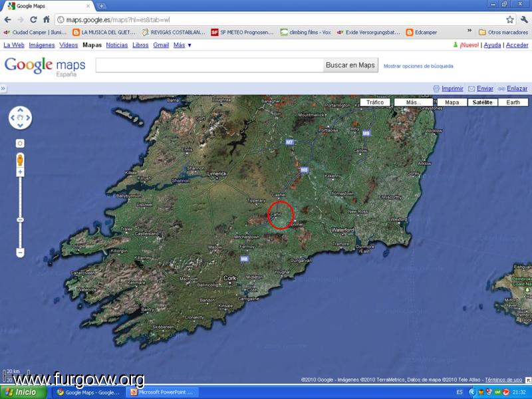Click the zoom slider handle
The height and width of the screenshot is (399, 532).
[20, 220]
